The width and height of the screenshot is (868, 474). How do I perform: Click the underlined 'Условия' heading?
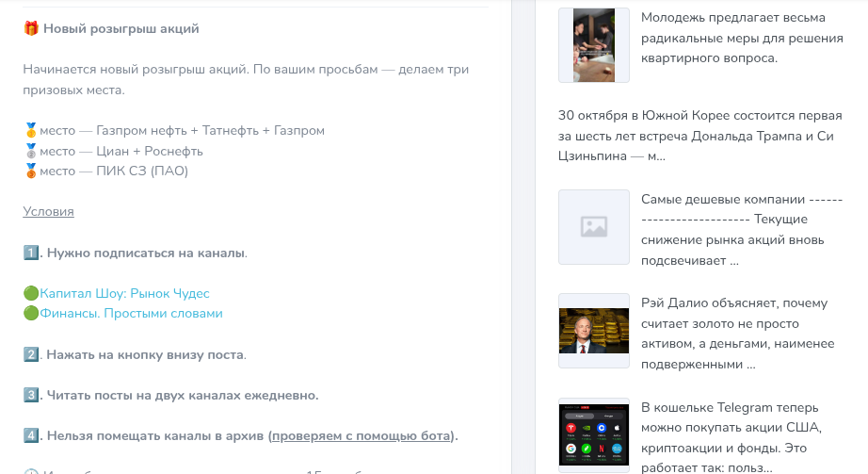48,212
